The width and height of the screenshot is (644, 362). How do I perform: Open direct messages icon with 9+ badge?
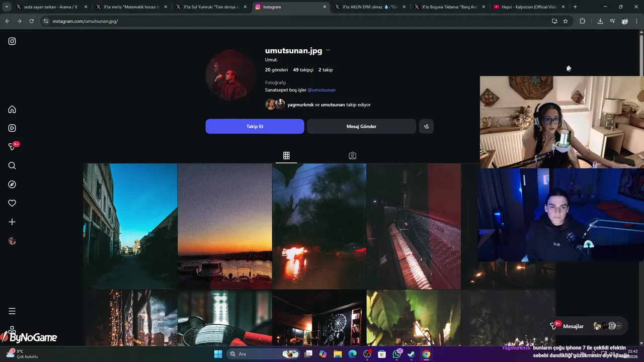[x=13, y=146]
